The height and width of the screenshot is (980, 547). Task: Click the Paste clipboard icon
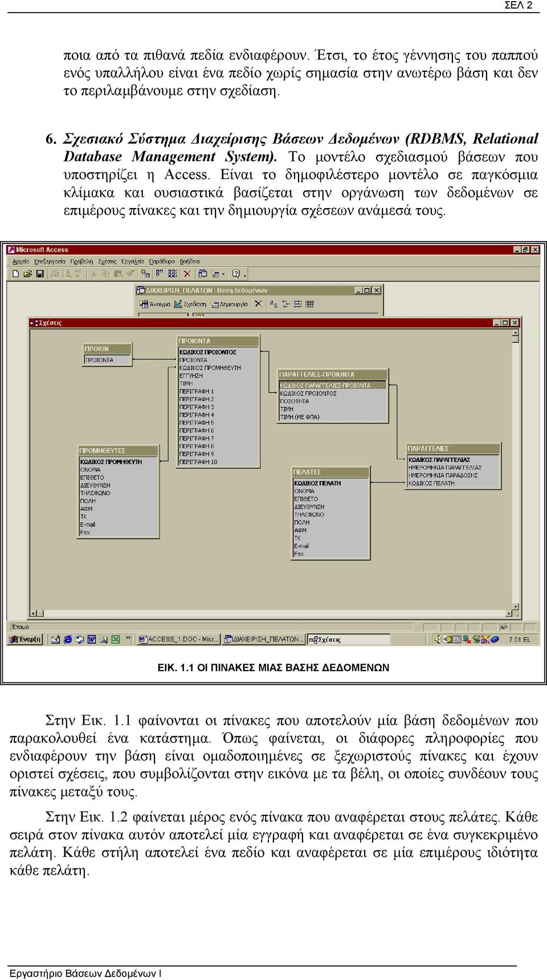[118, 274]
